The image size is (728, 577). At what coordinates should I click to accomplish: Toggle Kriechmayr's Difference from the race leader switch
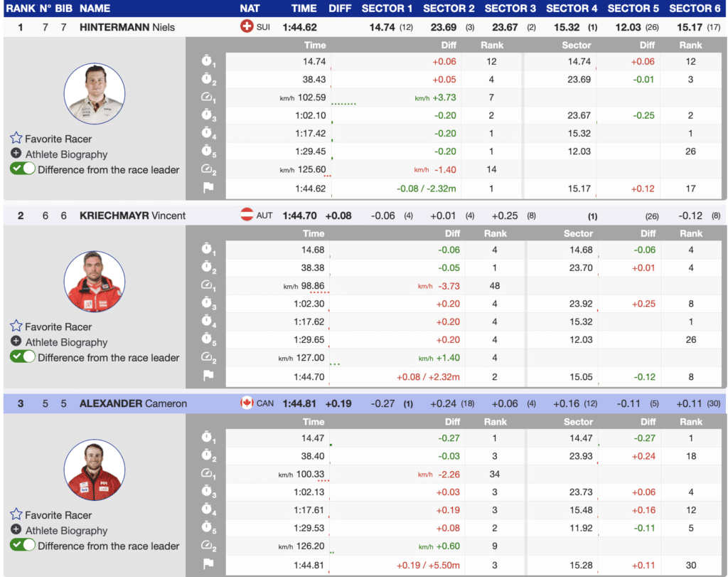pyautogui.click(x=23, y=357)
